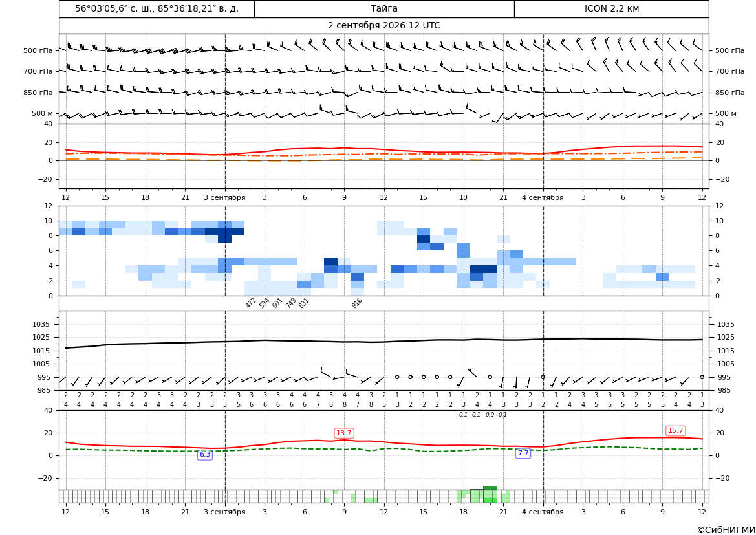Select the blue 6.3 minimum temperature label
The height and width of the screenshot is (535, 756).
[205, 454]
